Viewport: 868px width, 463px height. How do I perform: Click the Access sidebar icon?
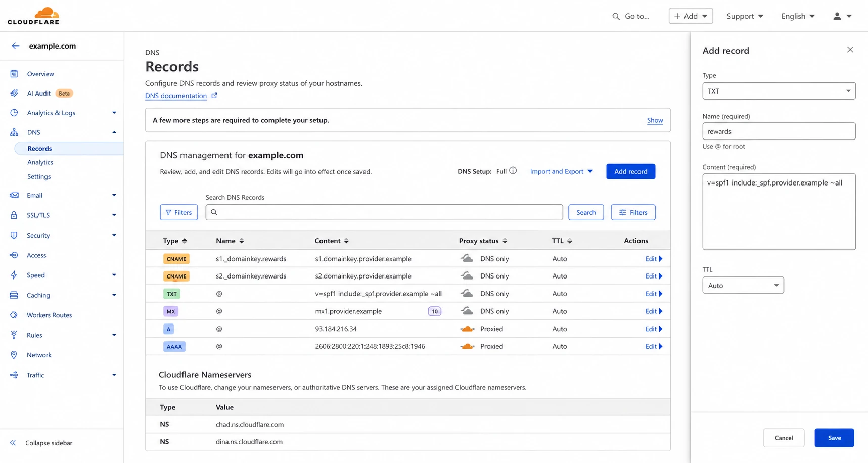click(x=14, y=255)
